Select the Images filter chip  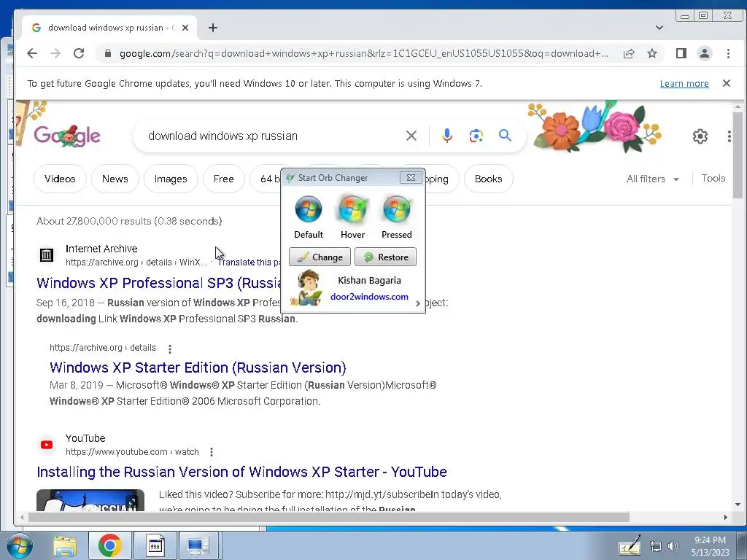click(x=171, y=179)
